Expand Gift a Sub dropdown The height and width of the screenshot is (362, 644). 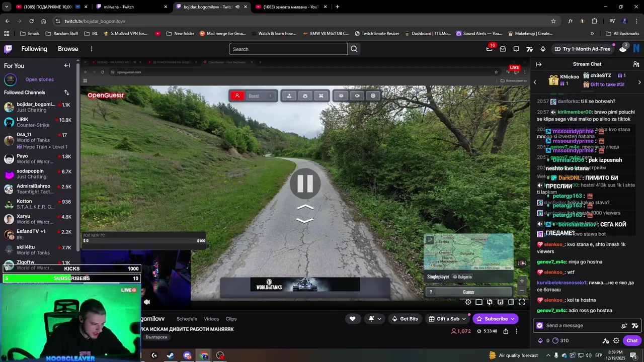click(464, 319)
